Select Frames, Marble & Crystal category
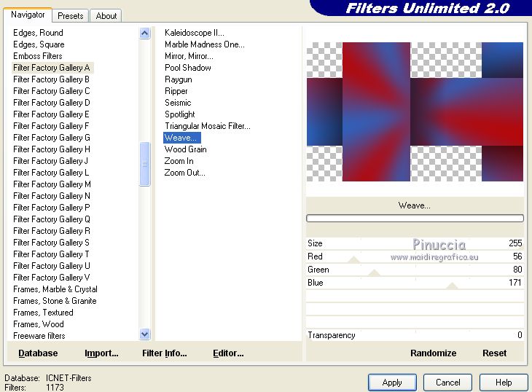Screen dimensions: 532x392 (55, 289)
